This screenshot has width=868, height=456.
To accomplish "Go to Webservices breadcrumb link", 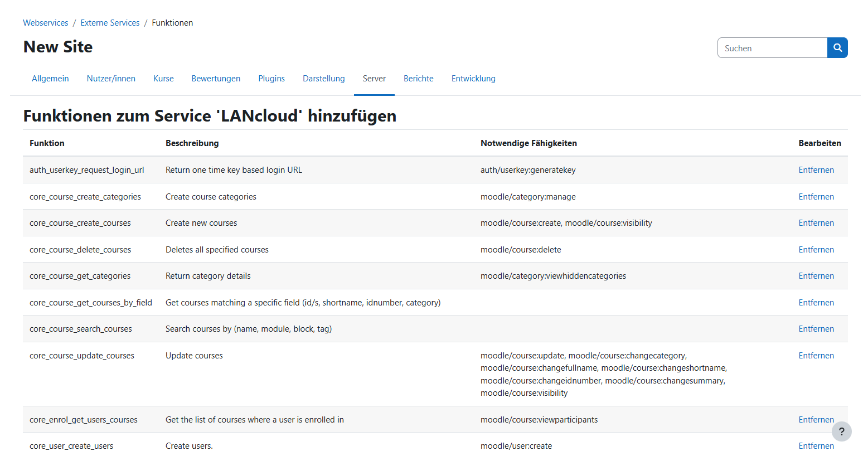I will click(x=46, y=23).
